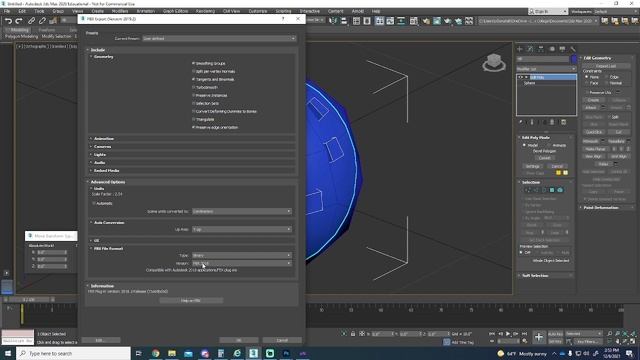Image resolution: width=640 pixels, height=360 pixels.
Task: Toggle the Automatic units checkbox
Action: [94, 203]
